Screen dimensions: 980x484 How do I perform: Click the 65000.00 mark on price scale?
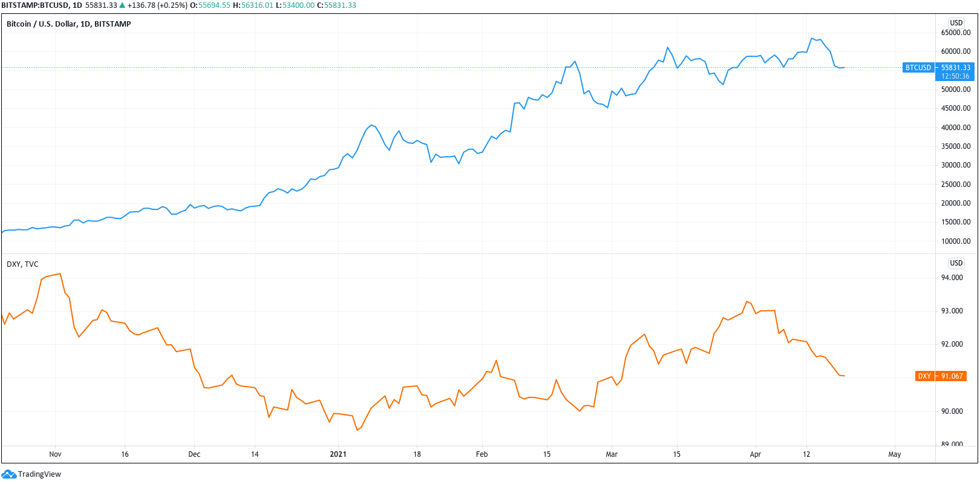[x=955, y=33]
